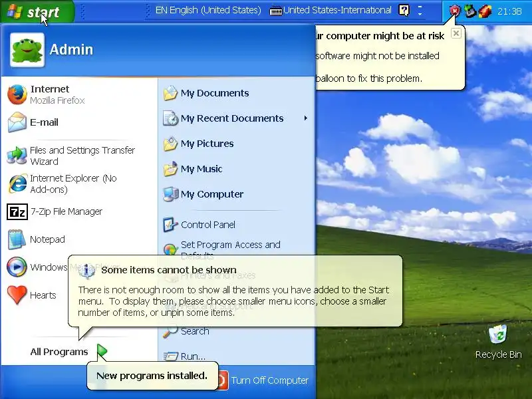This screenshot has width=532, height=399.
Task: Click the language bar Help question icon
Action: 404,10
